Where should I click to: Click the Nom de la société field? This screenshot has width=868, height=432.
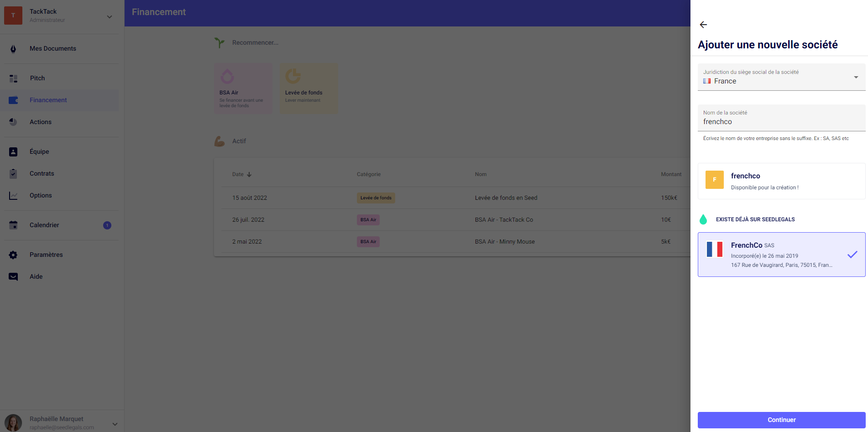[781, 122]
